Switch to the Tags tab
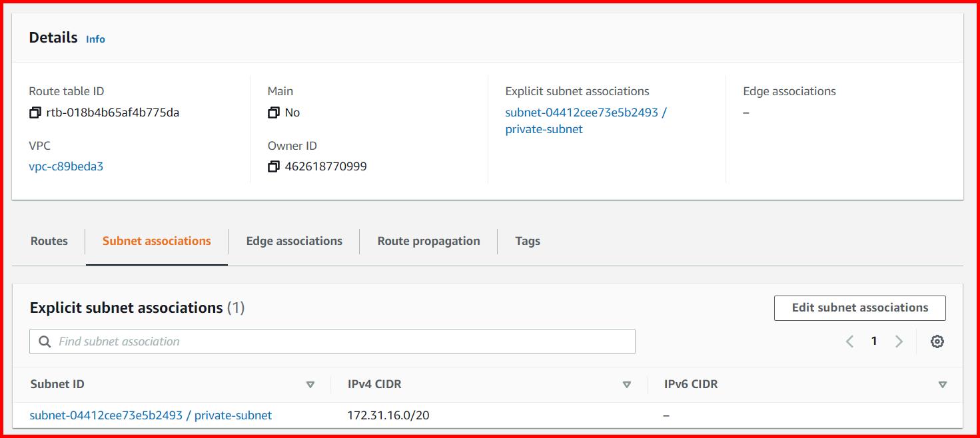 pos(527,241)
